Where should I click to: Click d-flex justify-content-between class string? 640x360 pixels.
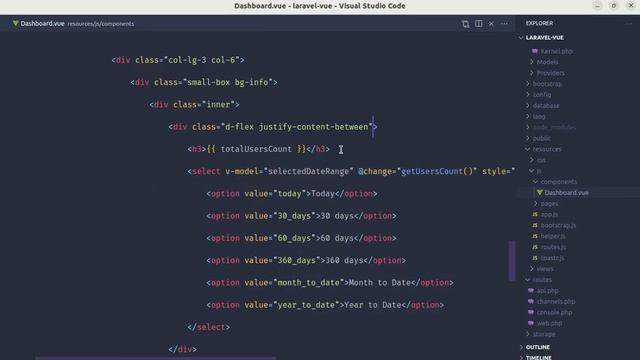[296, 127]
